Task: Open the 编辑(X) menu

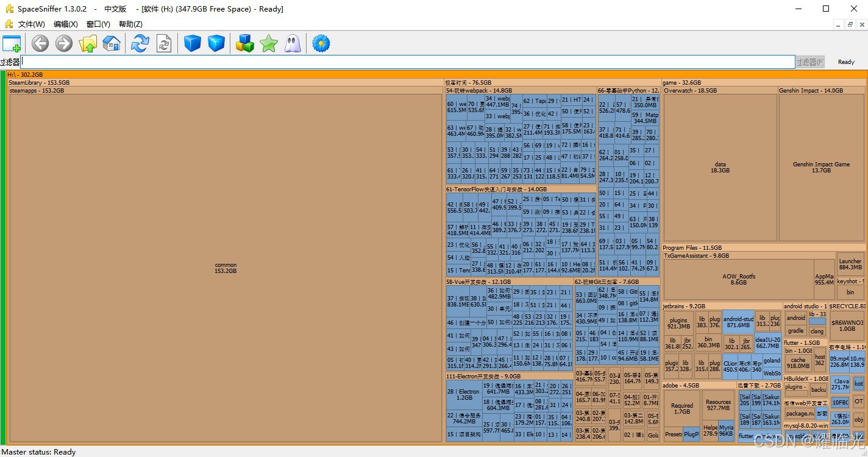Action: [x=66, y=24]
